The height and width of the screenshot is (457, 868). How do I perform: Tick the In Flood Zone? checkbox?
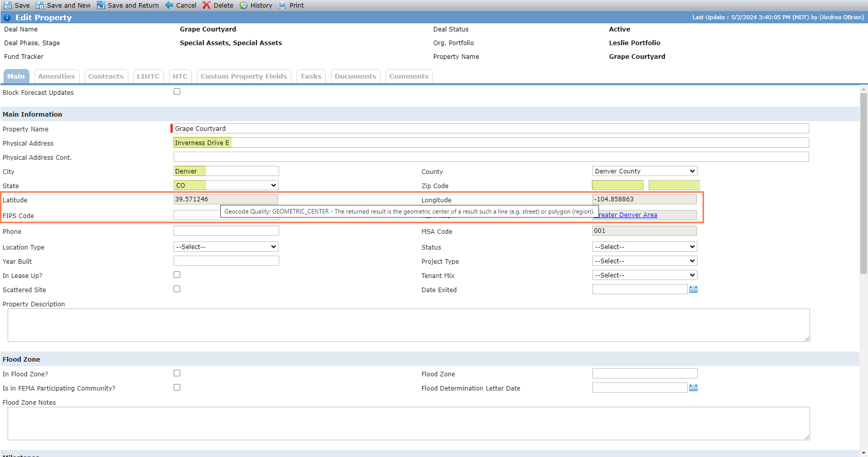coord(177,373)
